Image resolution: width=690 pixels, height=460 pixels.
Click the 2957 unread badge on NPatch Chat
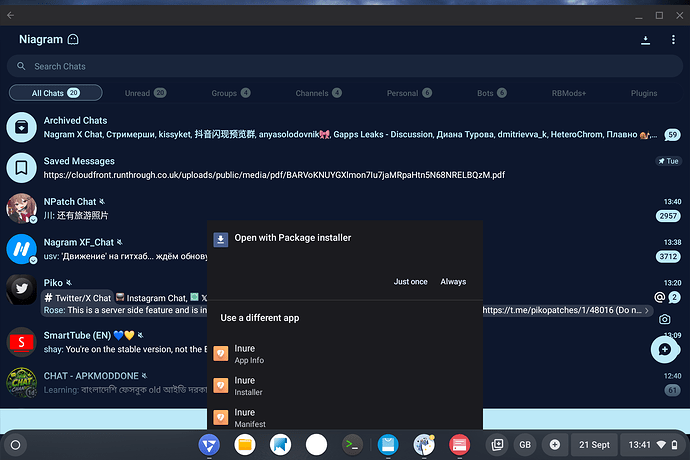click(x=668, y=216)
